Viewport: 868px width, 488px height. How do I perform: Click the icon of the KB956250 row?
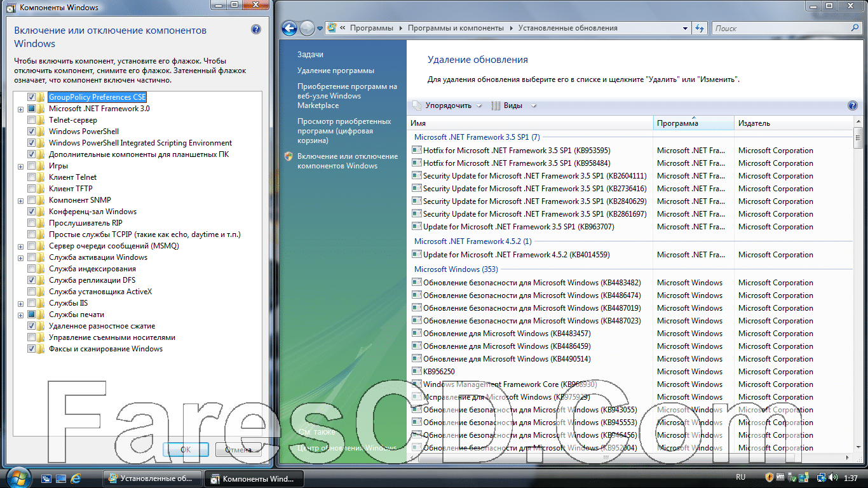417,372
